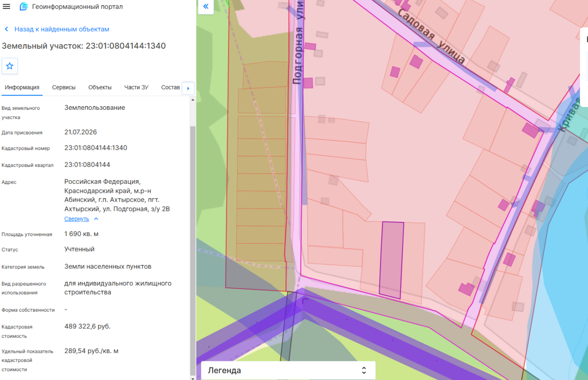This screenshot has width=588, height=380.
Task: Go back via Назад к найденным объектам
Action: pyautogui.click(x=62, y=29)
